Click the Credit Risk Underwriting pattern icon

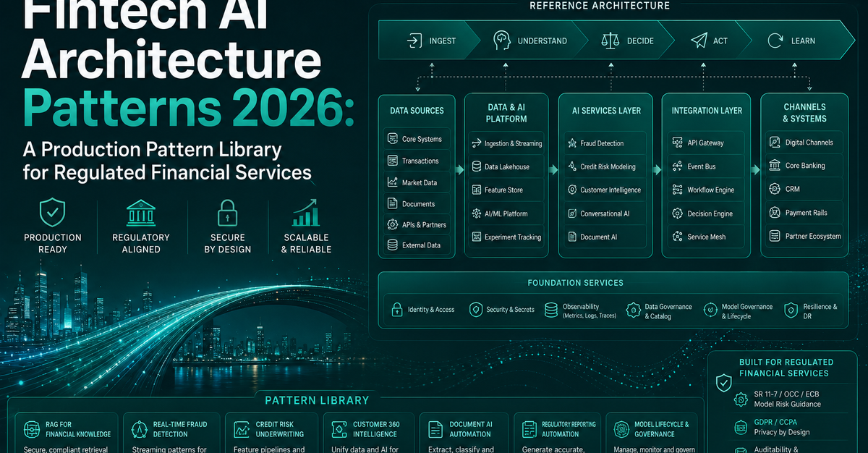242,428
